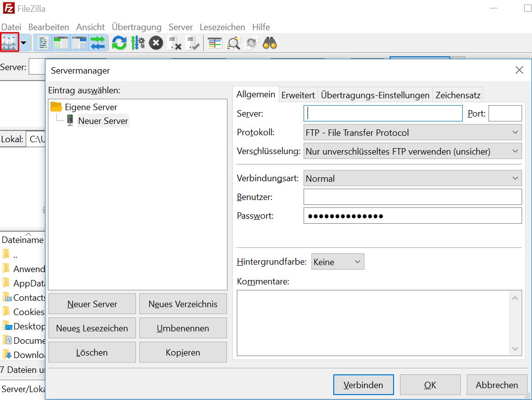
Task: Select the Eigene Server tree label
Action: pos(91,107)
